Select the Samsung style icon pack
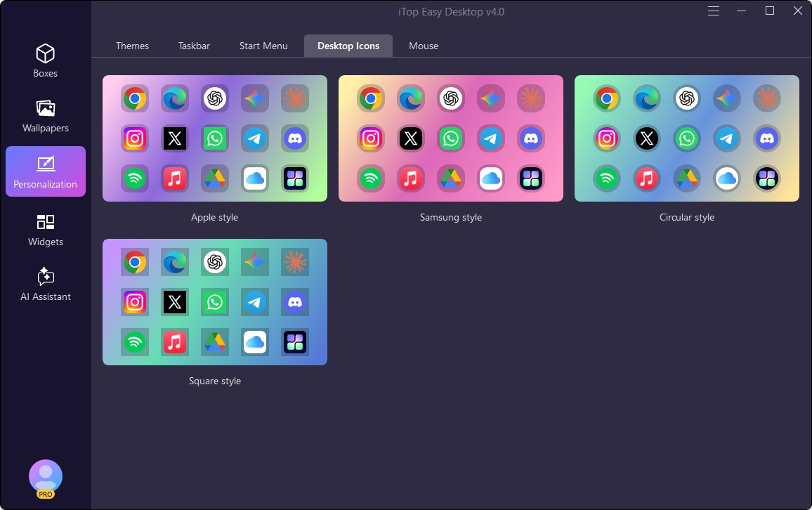 450,138
